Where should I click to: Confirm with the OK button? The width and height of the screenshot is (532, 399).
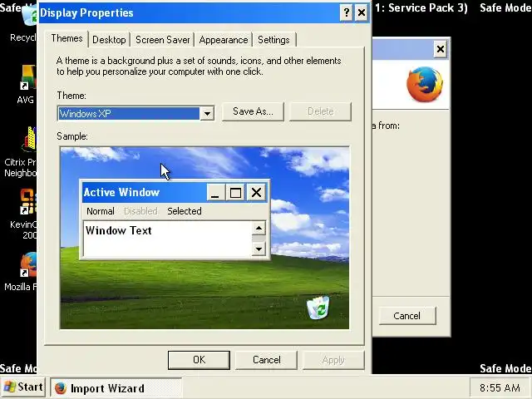[x=199, y=360]
